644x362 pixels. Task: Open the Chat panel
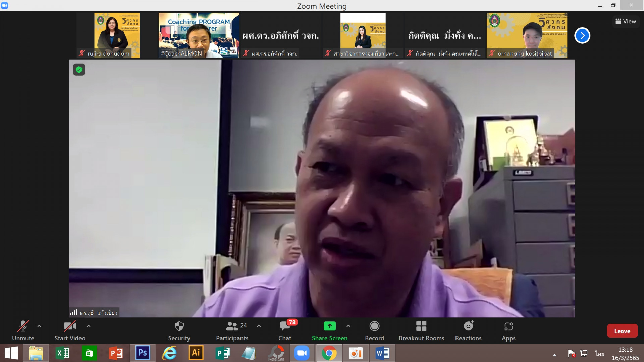(285, 330)
